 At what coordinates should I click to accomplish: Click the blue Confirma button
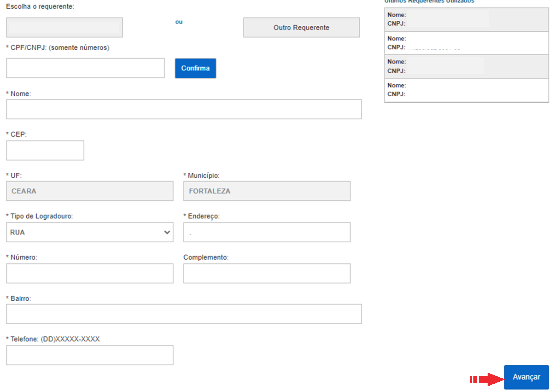pos(195,68)
